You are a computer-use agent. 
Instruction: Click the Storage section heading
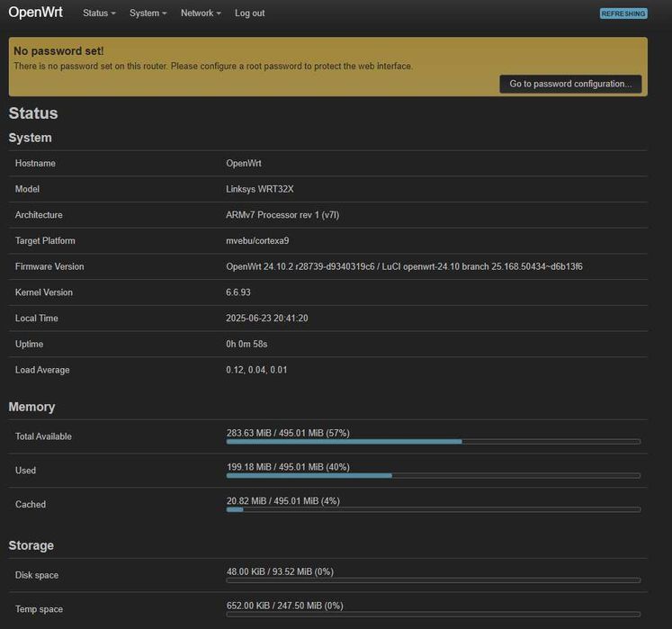(31, 545)
